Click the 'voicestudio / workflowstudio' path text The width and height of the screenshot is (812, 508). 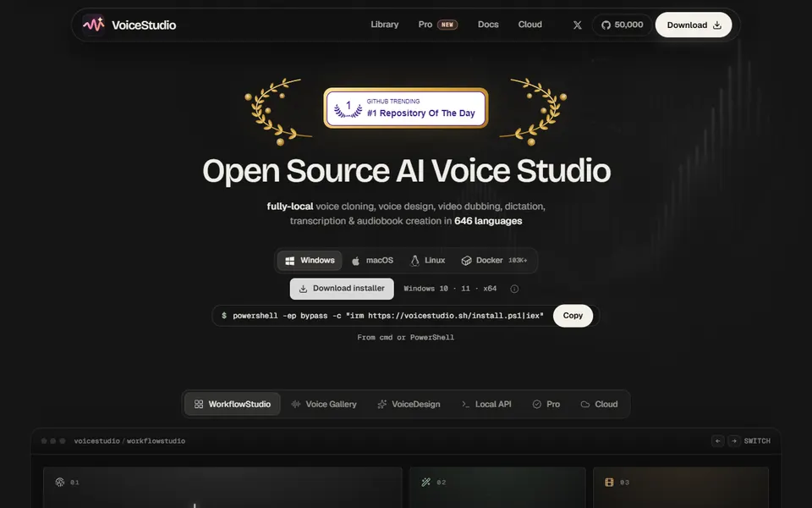(129, 441)
